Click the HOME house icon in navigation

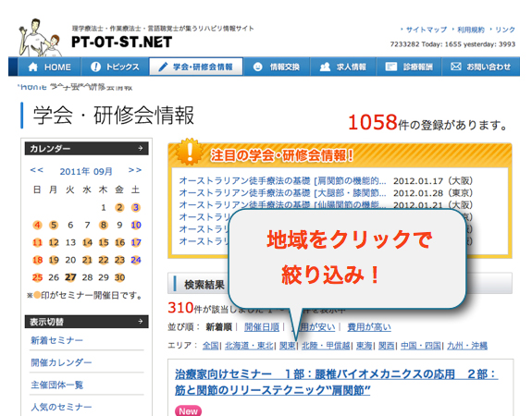33,67
